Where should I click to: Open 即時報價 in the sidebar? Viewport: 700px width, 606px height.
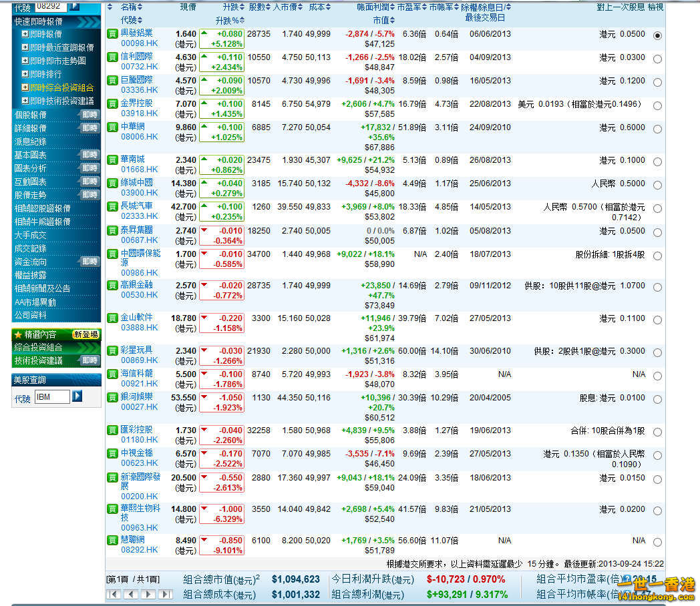click(46, 34)
